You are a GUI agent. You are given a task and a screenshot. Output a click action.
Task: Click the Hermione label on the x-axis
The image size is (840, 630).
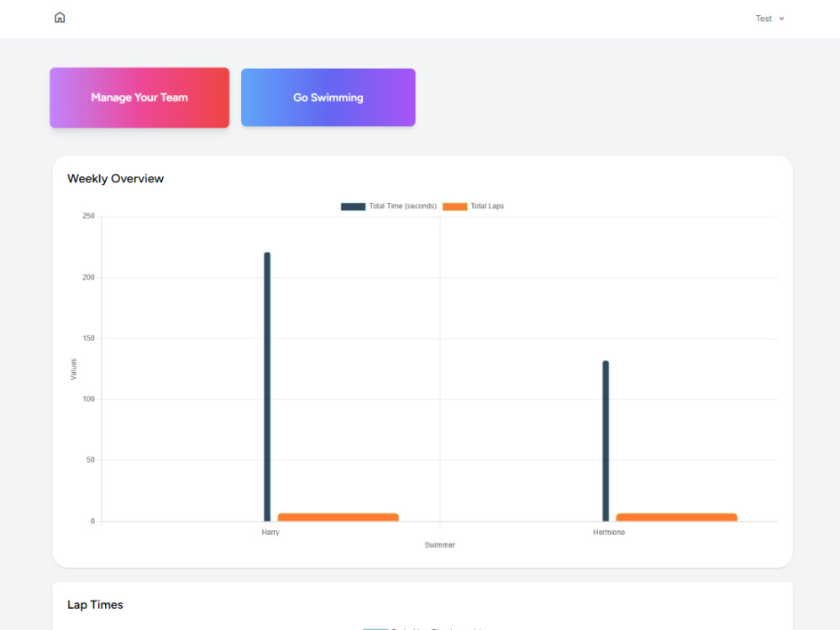(608, 532)
